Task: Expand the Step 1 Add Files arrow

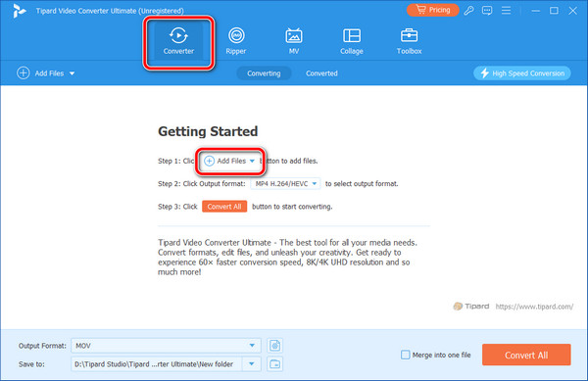Action: coord(252,161)
